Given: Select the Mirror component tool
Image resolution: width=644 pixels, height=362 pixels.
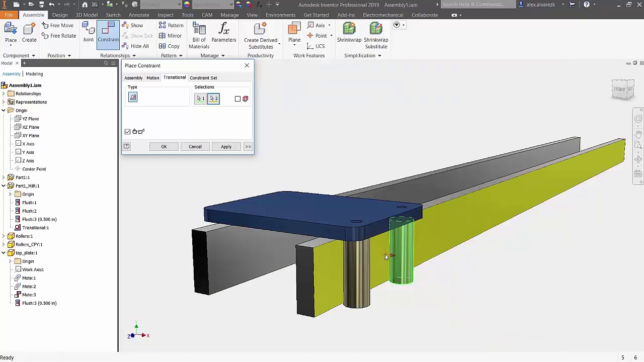Looking at the screenshot, I should point(170,36).
